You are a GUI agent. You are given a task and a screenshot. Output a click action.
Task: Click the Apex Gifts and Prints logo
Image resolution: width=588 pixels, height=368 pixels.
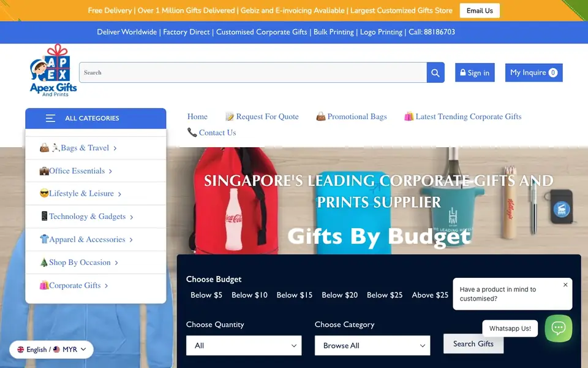coord(53,71)
